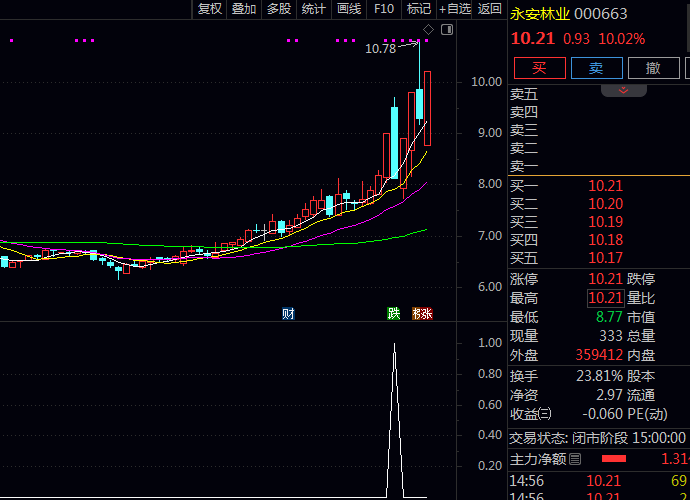690x500 pixels.
Task: Open the F10 company info
Action: [384, 9]
